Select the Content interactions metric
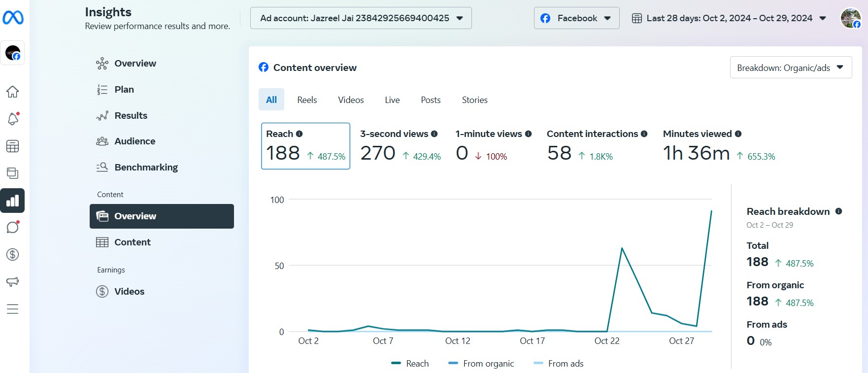 coord(597,146)
